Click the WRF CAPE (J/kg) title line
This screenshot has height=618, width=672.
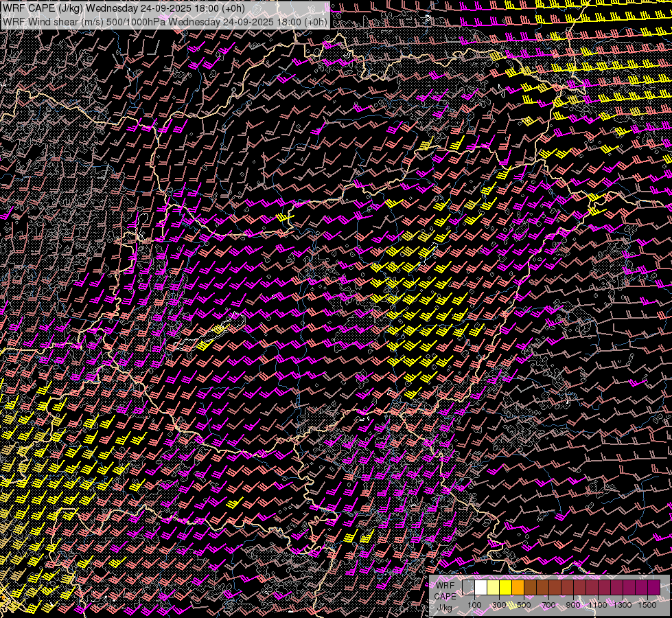(x=124, y=8)
